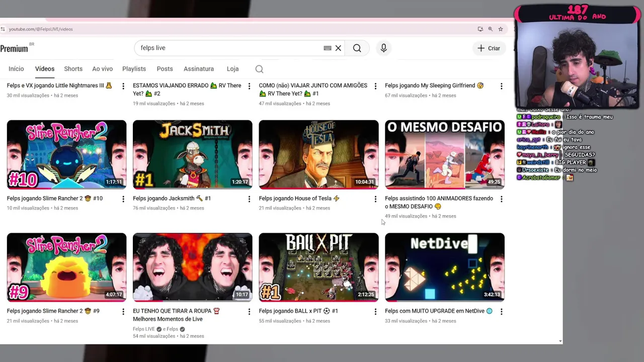Viewport: 644px width, 362px height.
Task: Open the Posts tab
Action: click(165, 69)
